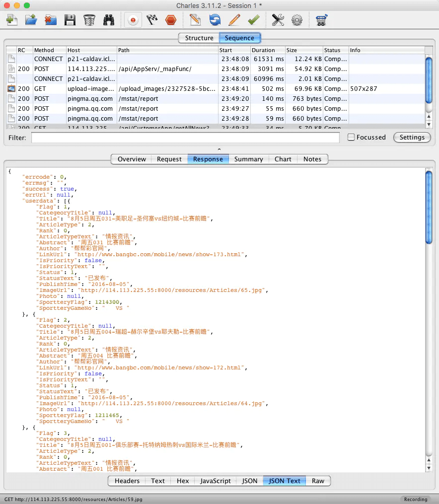Sort requests by the Size column
The image size is (439, 504).
pyautogui.click(x=304, y=50)
